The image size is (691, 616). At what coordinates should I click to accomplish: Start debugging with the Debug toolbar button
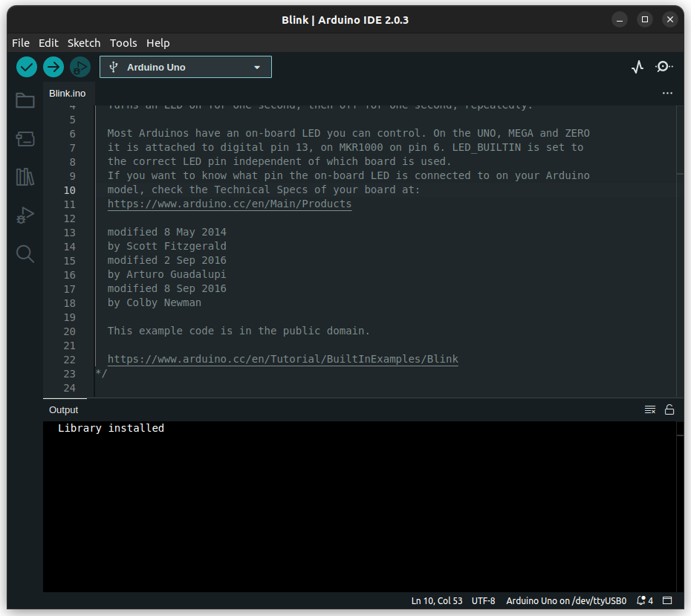click(x=80, y=67)
